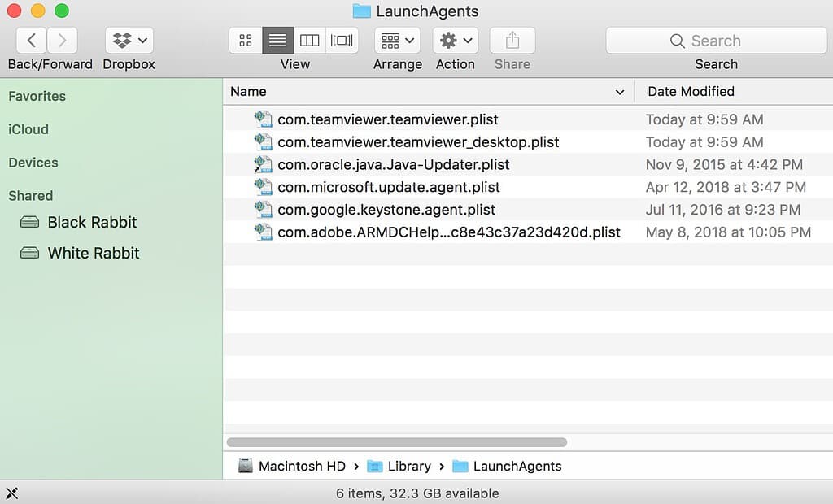Expand the Name column header chevron
The height and width of the screenshot is (504, 833).
point(621,91)
